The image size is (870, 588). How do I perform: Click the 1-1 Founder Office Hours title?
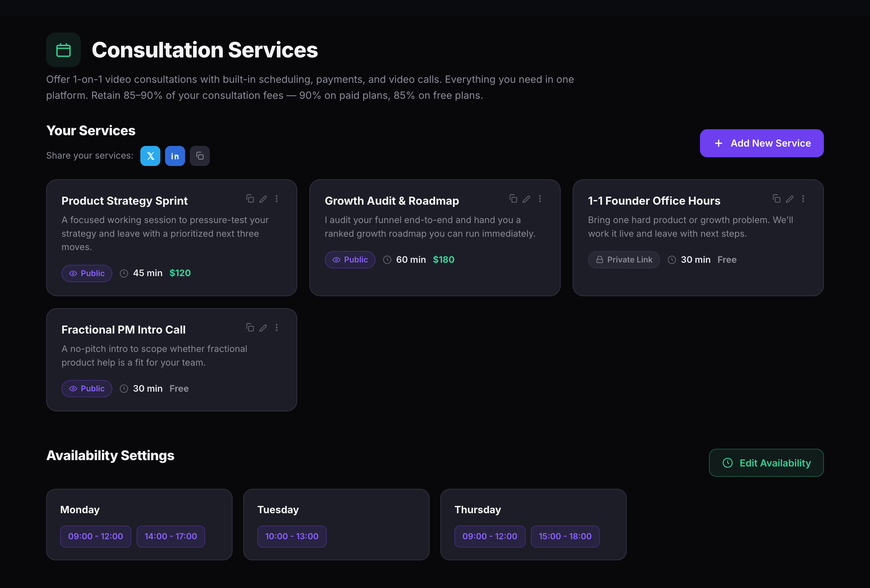point(654,201)
